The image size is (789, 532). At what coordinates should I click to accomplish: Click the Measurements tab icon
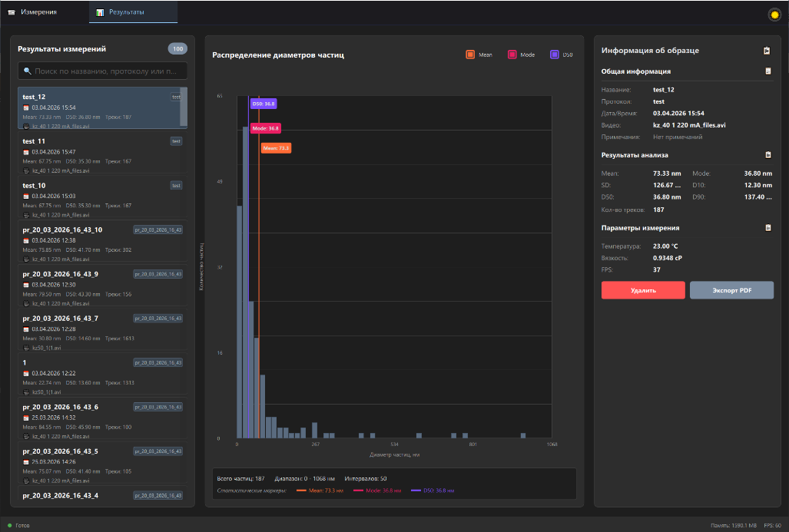12,12
